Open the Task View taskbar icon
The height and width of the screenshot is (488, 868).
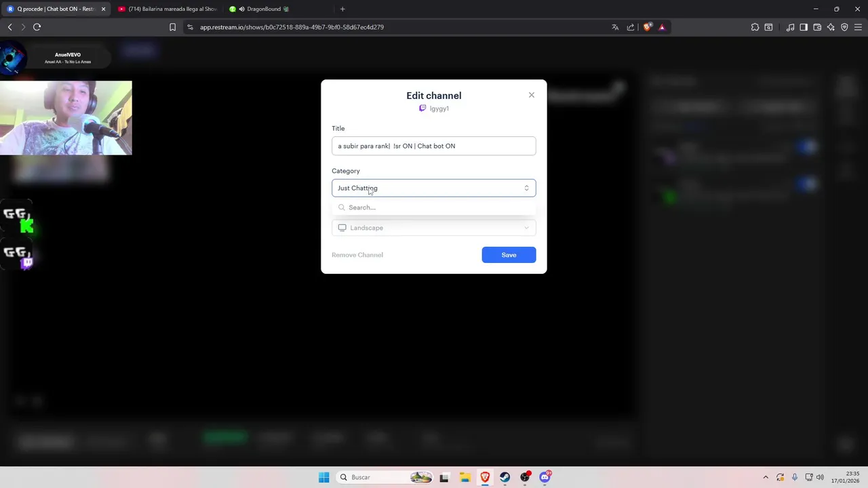(x=444, y=477)
